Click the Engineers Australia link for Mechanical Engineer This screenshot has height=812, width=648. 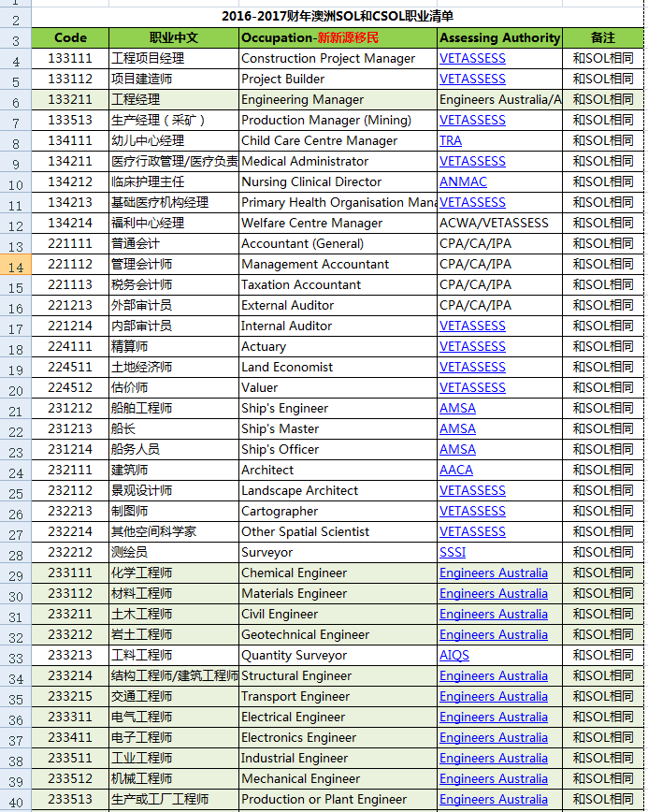(493, 779)
